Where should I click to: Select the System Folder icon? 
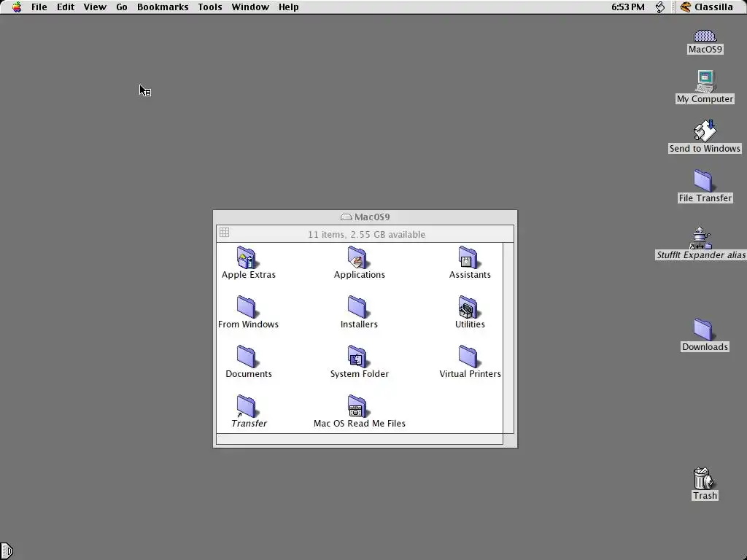point(357,357)
